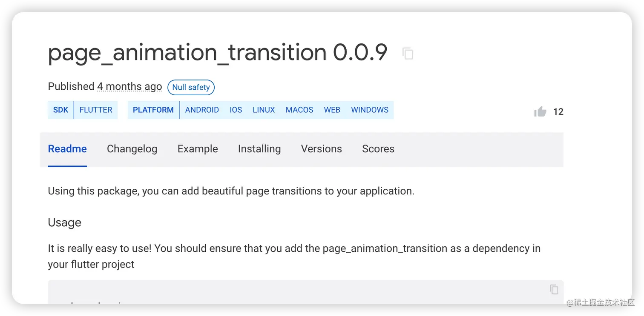Screen dimensions: 644x316
Task: View the Versions tab
Action: (322, 149)
